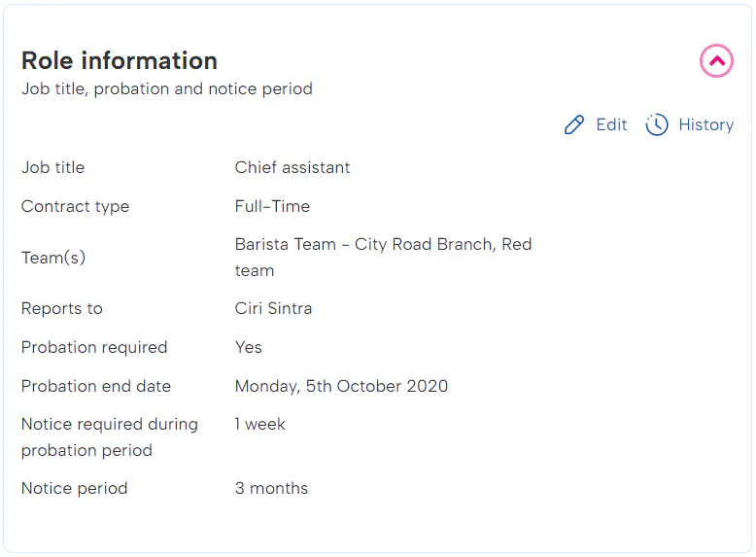The image size is (756, 557).
Task: Select the 3 months notice period value
Action: (271, 488)
